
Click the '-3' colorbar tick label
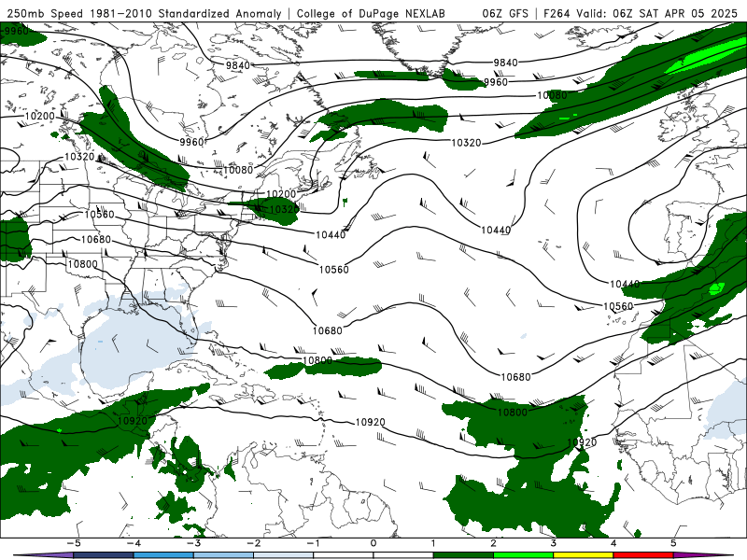coord(193,543)
